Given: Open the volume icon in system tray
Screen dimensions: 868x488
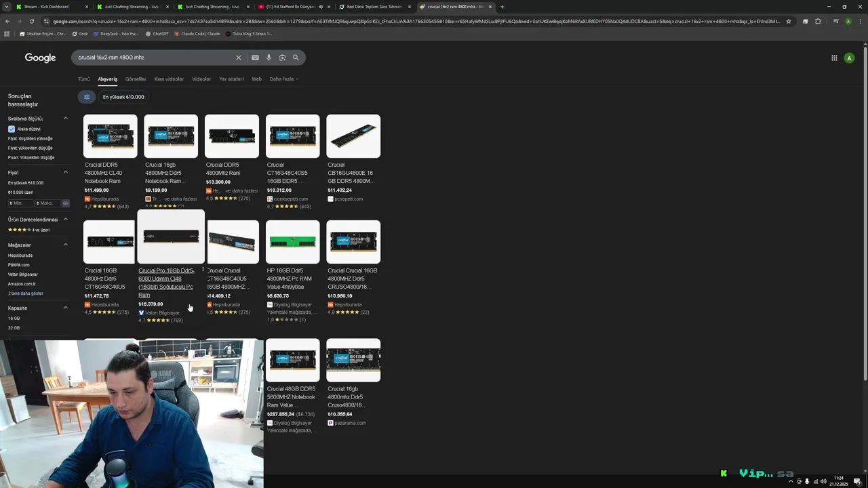Looking at the screenshot, I should coord(823,481).
